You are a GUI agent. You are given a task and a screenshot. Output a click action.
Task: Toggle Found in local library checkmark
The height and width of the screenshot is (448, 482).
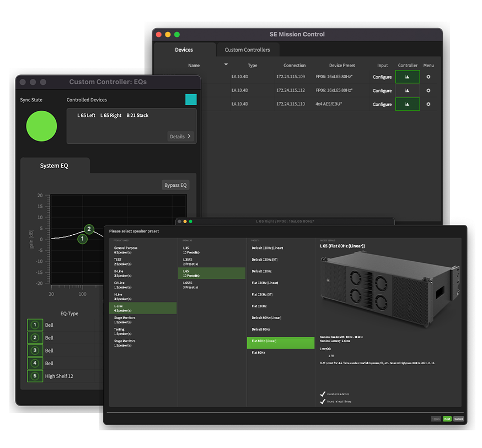[x=323, y=401]
